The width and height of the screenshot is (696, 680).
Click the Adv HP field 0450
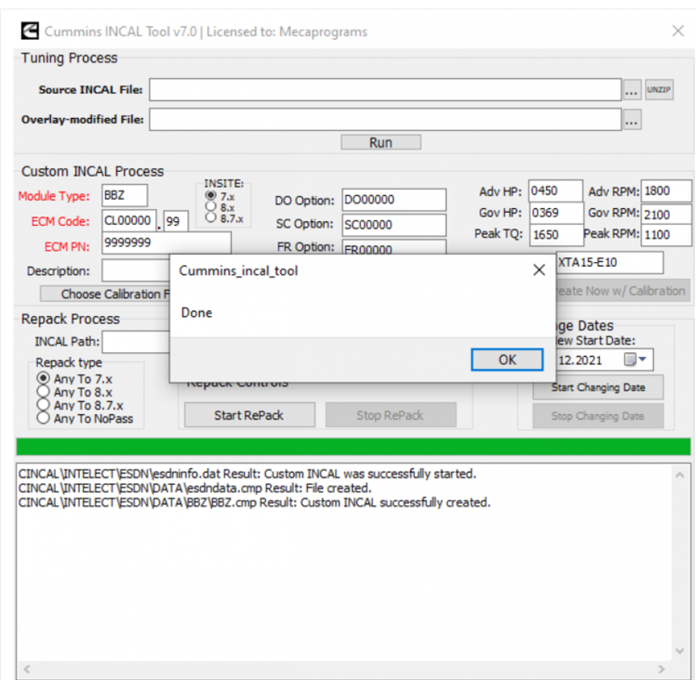point(555,191)
